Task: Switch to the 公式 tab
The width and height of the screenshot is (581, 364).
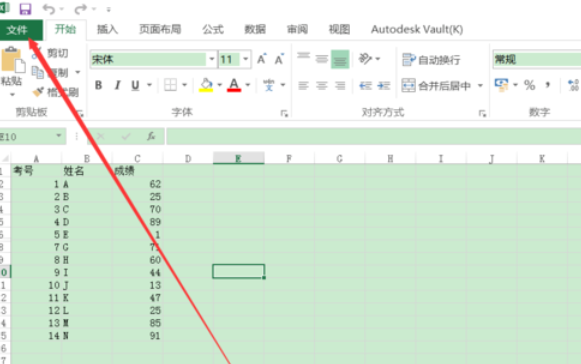Action: 213,29
